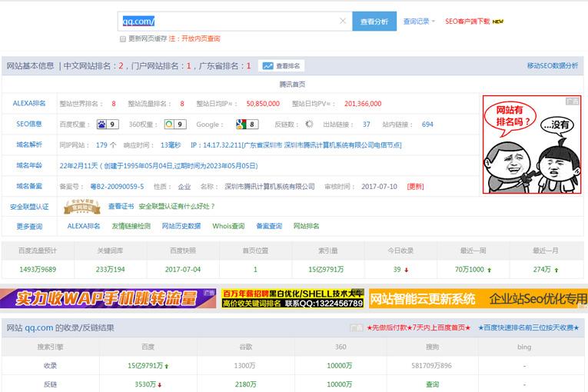Click the Google 反链 value 2180万

point(246,384)
